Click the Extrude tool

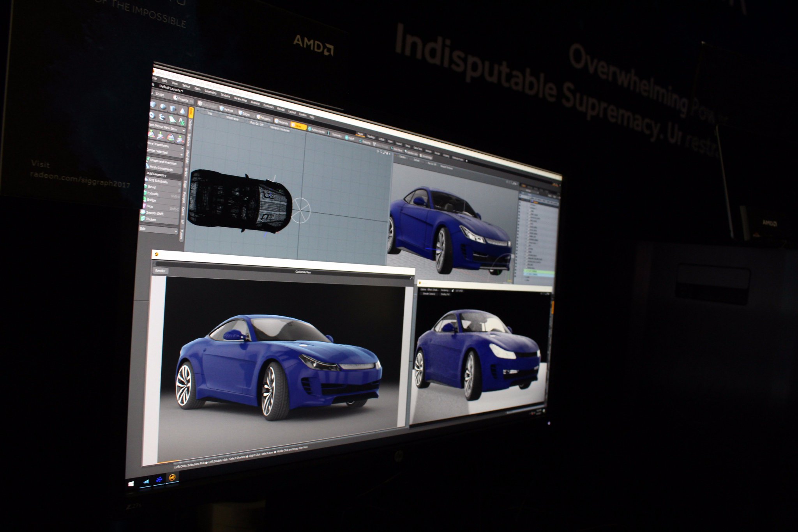click(x=161, y=194)
